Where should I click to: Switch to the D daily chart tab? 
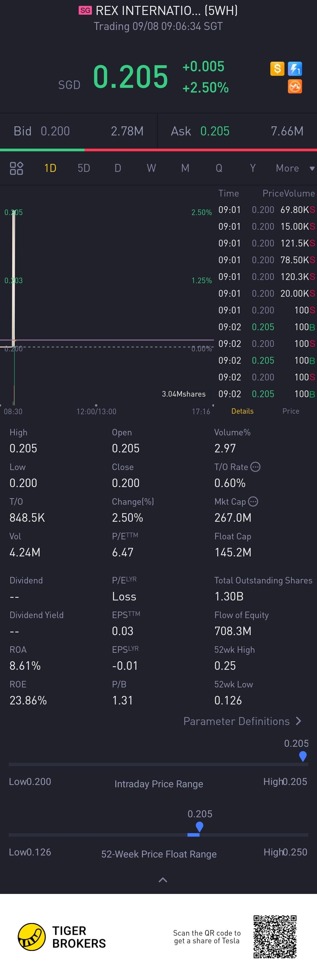(x=118, y=168)
